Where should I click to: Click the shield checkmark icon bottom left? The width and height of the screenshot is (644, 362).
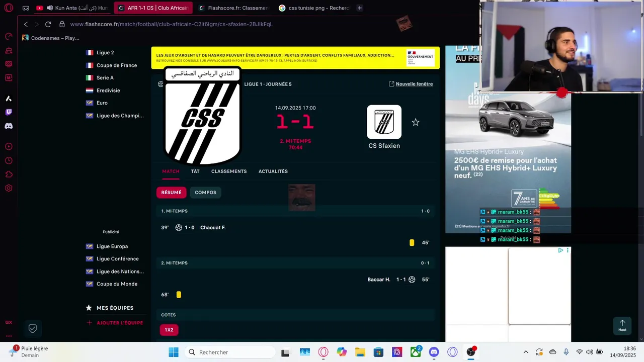click(33, 328)
